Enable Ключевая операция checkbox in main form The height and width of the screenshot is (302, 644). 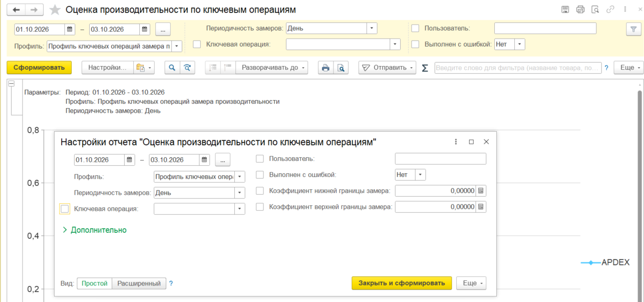[197, 44]
